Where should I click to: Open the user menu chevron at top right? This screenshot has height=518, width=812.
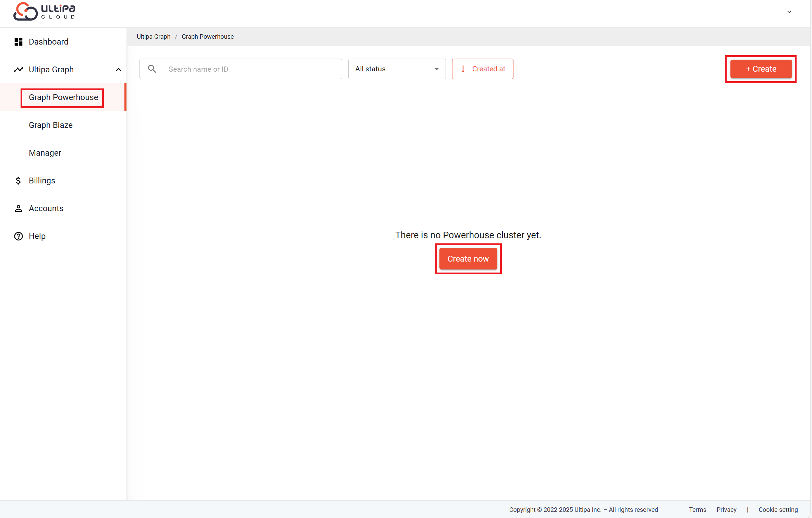[x=789, y=12]
